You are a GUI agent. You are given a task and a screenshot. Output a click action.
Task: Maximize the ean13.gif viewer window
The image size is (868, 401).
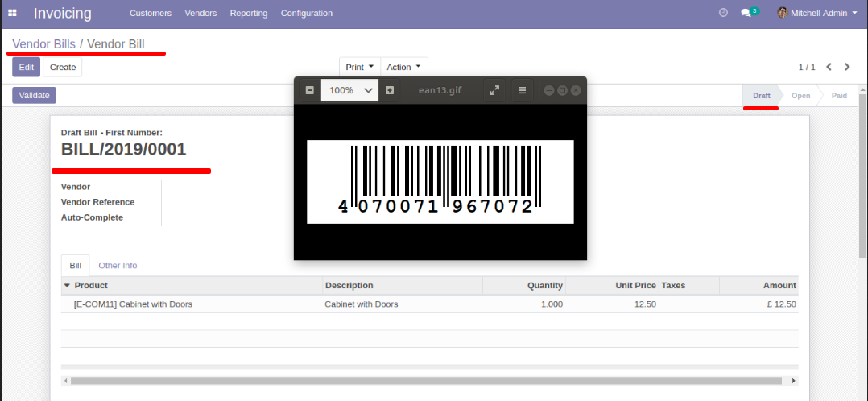point(562,90)
